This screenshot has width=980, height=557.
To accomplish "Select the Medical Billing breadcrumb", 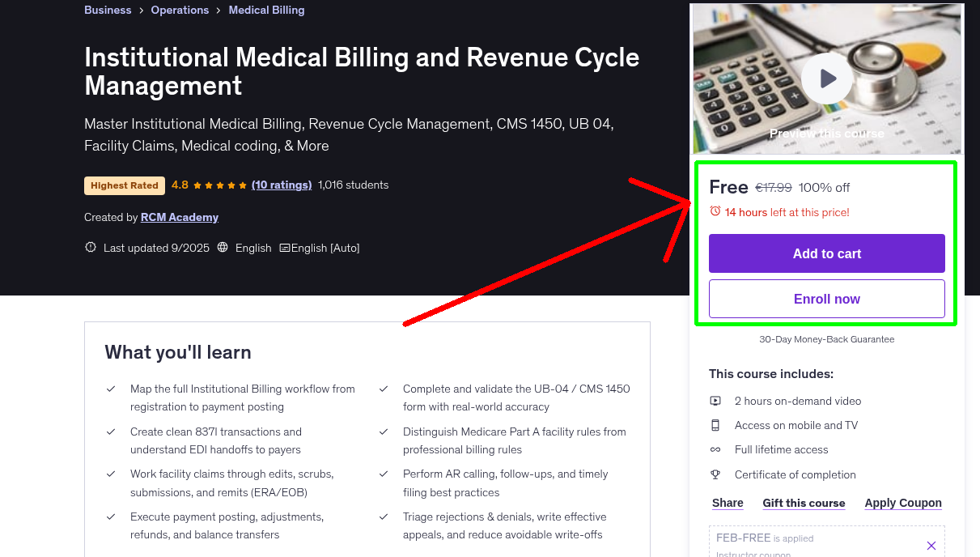I will click(x=266, y=10).
